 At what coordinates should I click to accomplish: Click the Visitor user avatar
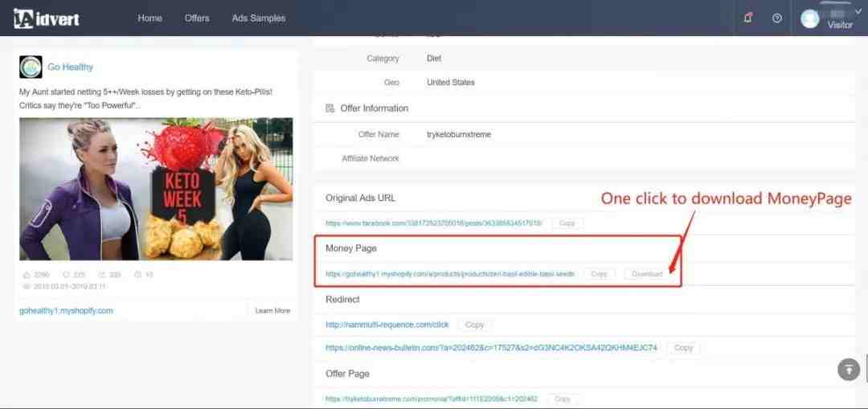[810, 18]
